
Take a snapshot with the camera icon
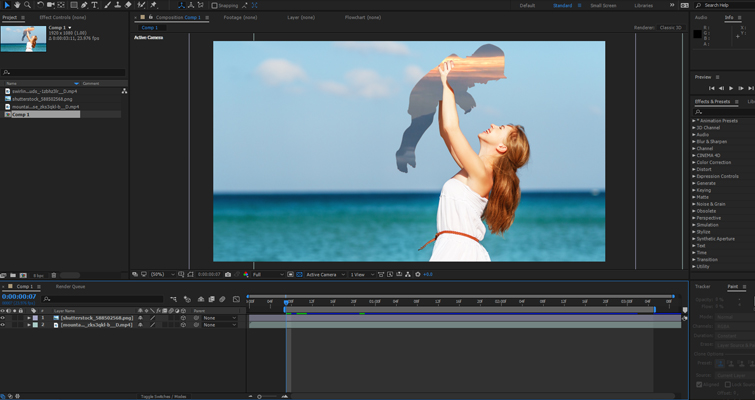pyautogui.click(x=228, y=274)
